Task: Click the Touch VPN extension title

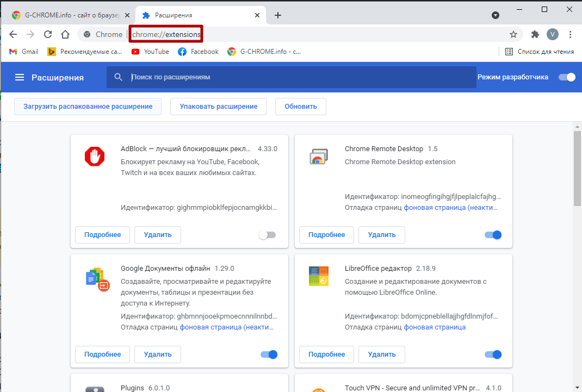Action: point(412,388)
